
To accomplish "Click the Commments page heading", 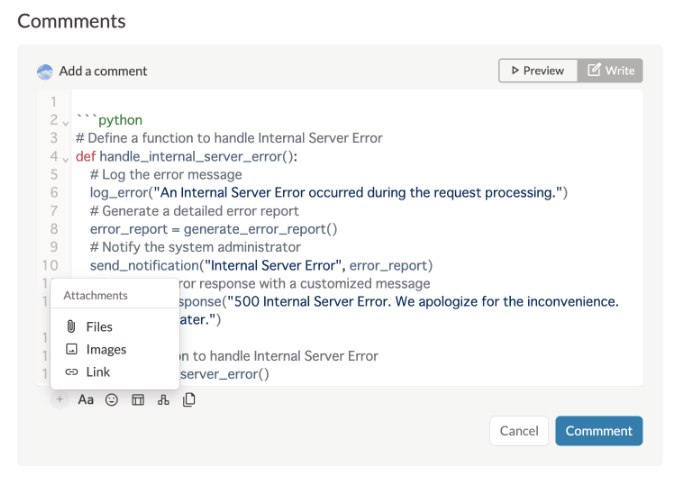I will click(72, 21).
